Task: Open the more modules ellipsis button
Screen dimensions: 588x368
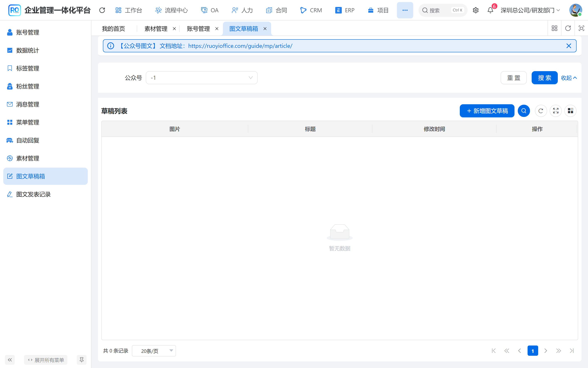Action: pos(405,10)
